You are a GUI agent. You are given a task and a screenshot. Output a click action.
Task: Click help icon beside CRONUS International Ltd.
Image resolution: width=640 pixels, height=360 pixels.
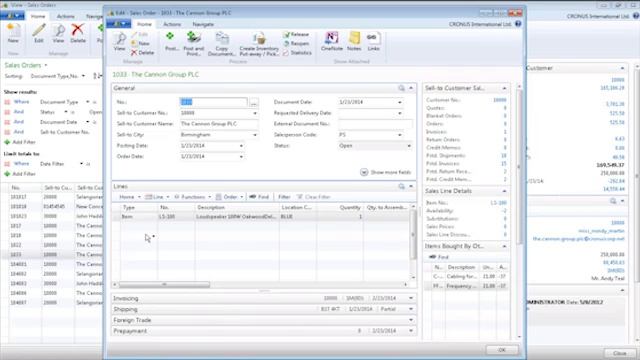coord(518,24)
